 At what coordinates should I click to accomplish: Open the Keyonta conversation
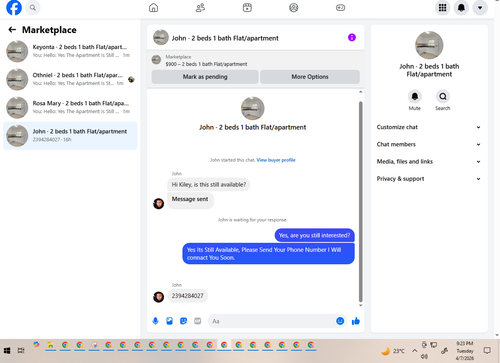[x=70, y=51]
